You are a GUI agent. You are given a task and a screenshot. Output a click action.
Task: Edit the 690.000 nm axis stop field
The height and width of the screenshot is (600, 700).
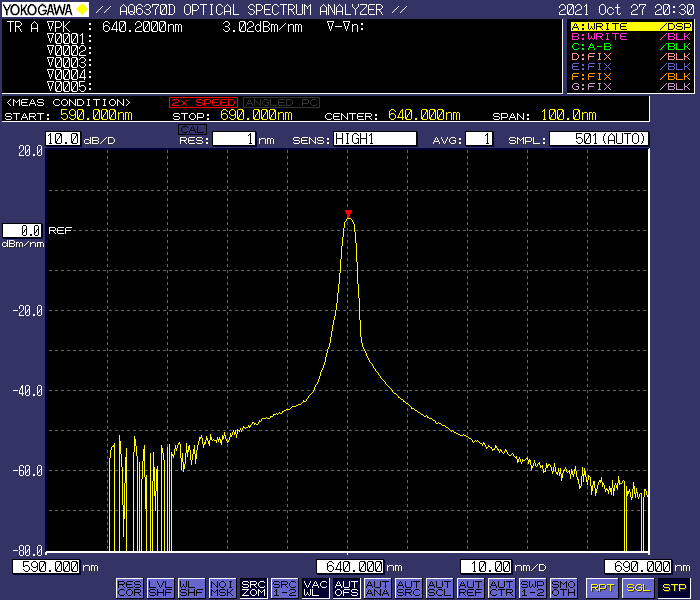pyautogui.click(x=638, y=567)
